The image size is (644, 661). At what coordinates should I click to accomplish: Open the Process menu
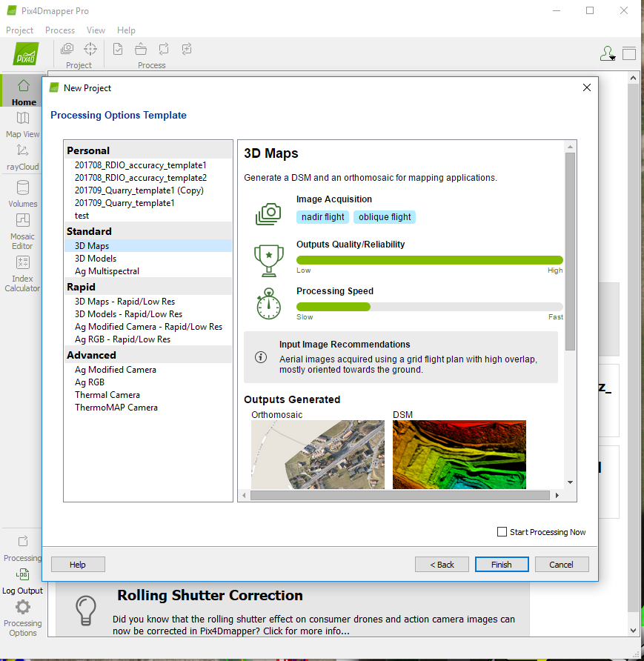pyautogui.click(x=59, y=30)
